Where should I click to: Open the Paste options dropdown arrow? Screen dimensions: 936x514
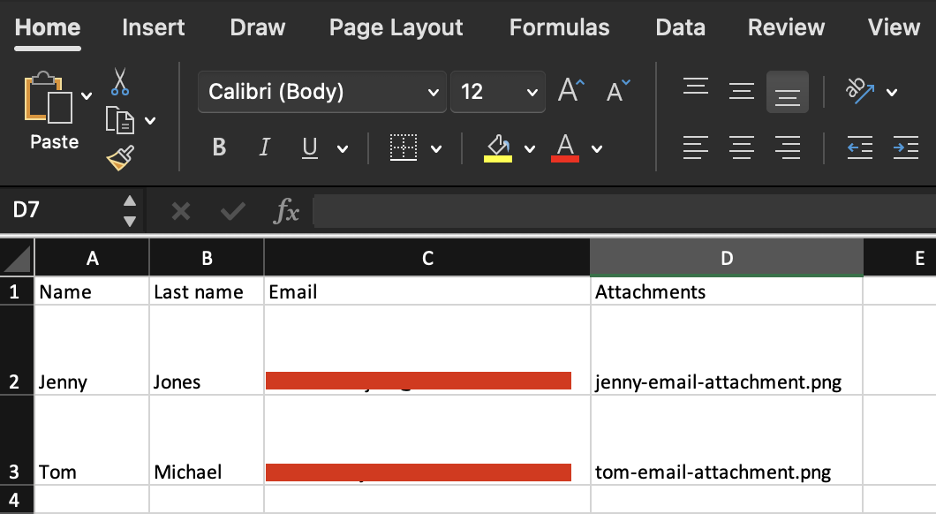pyautogui.click(x=87, y=96)
